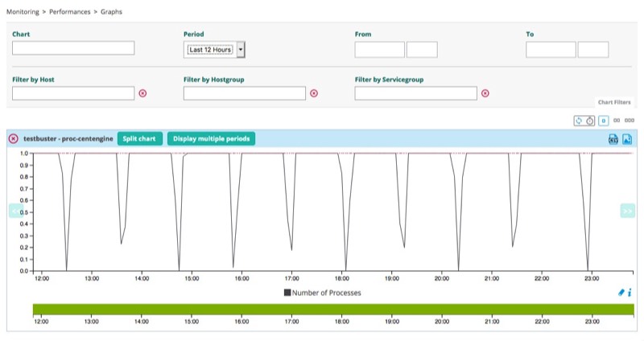Shift the graph forward with right arrows
The width and height of the screenshot is (644, 341).
(627, 211)
